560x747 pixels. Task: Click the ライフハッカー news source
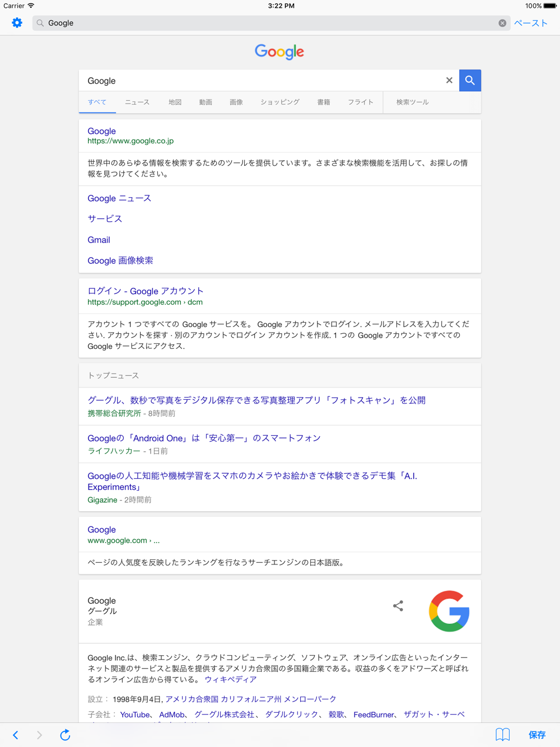point(114,451)
